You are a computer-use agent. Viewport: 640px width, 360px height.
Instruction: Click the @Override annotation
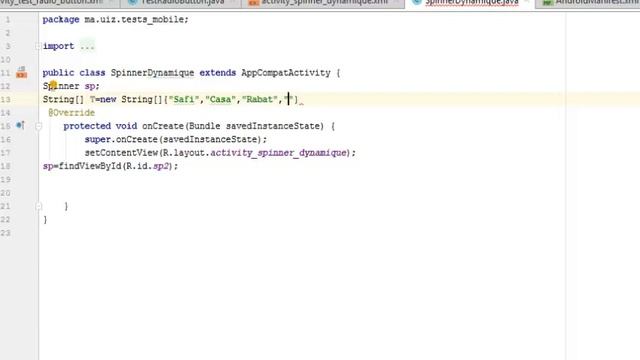click(71, 113)
